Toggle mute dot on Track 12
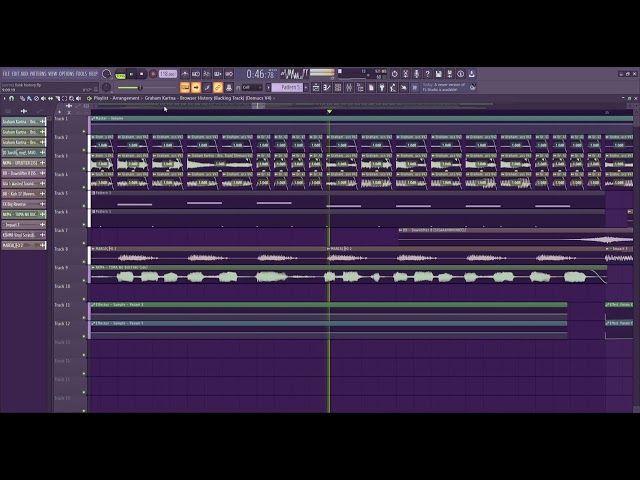640x480 pixels. click(x=84, y=336)
